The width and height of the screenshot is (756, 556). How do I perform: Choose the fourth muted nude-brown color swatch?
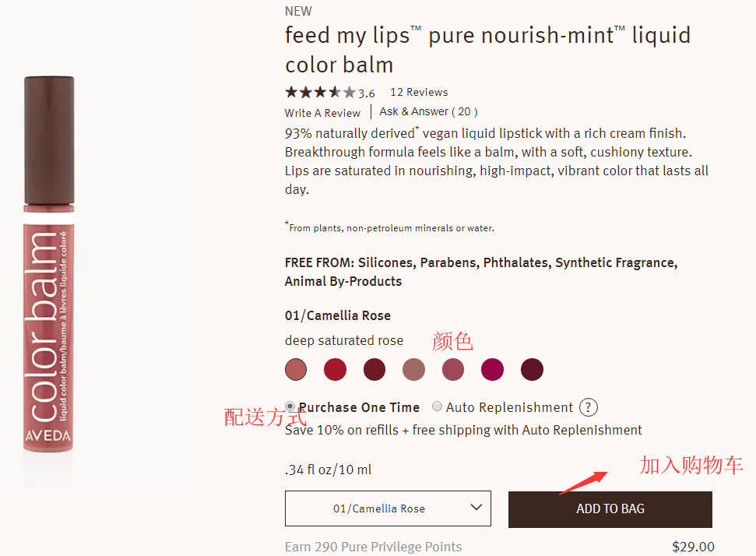click(413, 370)
